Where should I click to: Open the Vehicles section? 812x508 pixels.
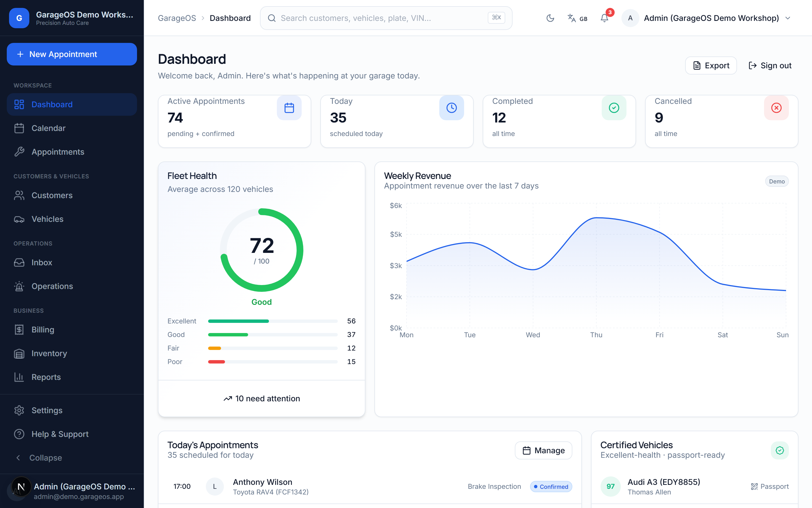(72, 219)
